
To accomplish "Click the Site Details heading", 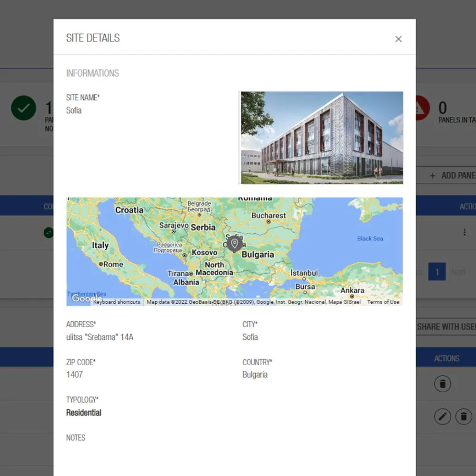I will tap(93, 38).
